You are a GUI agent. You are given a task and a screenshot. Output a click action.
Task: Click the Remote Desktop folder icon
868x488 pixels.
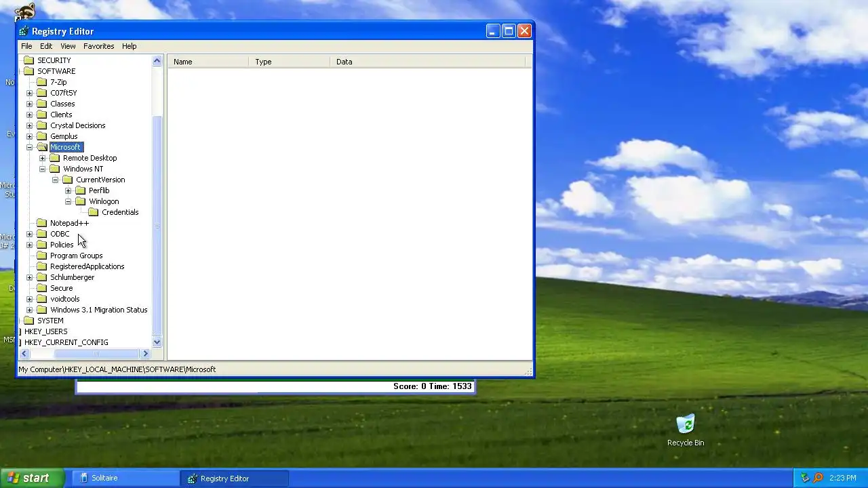[54, 158]
